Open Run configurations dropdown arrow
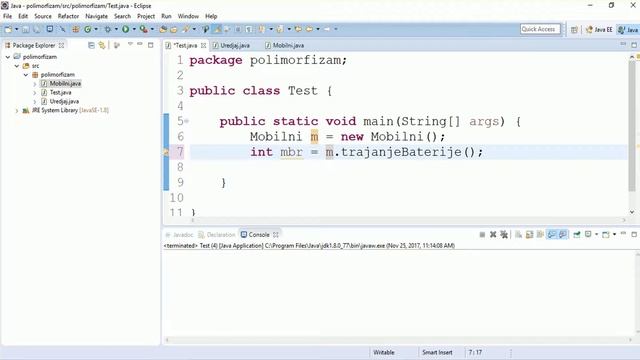The image size is (640, 360). click(x=134, y=29)
